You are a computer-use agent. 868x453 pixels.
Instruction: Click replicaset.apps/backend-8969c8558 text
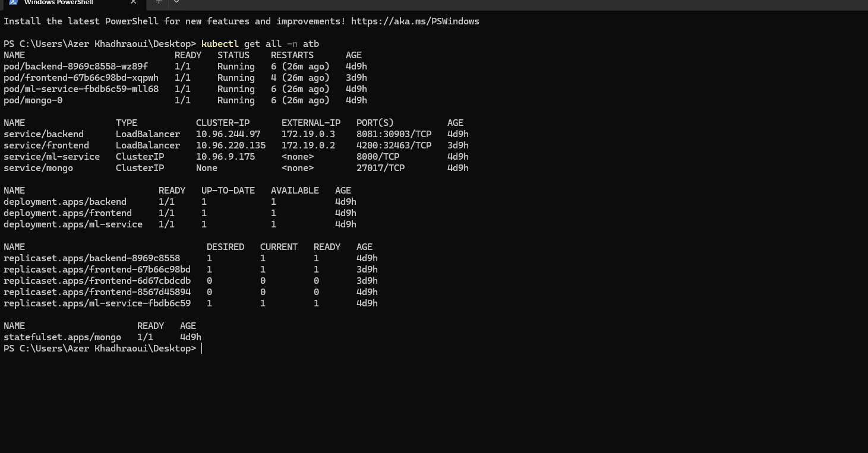[91, 258]
